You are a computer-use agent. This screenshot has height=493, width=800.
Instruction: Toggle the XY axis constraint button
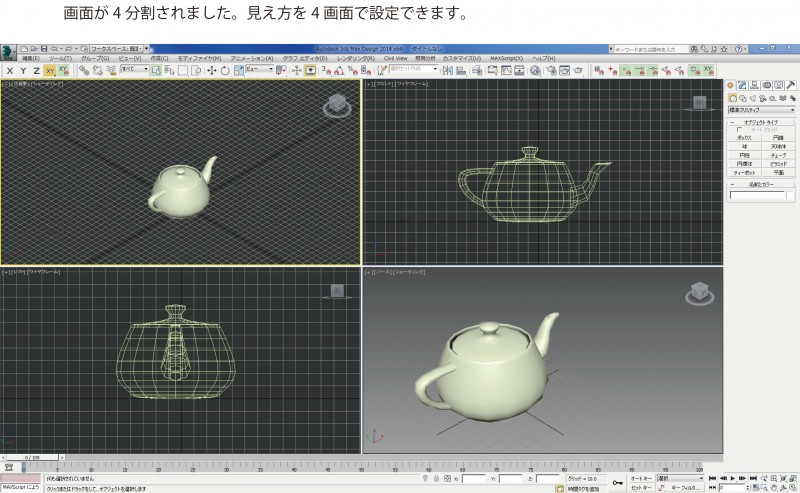point(50,70)
